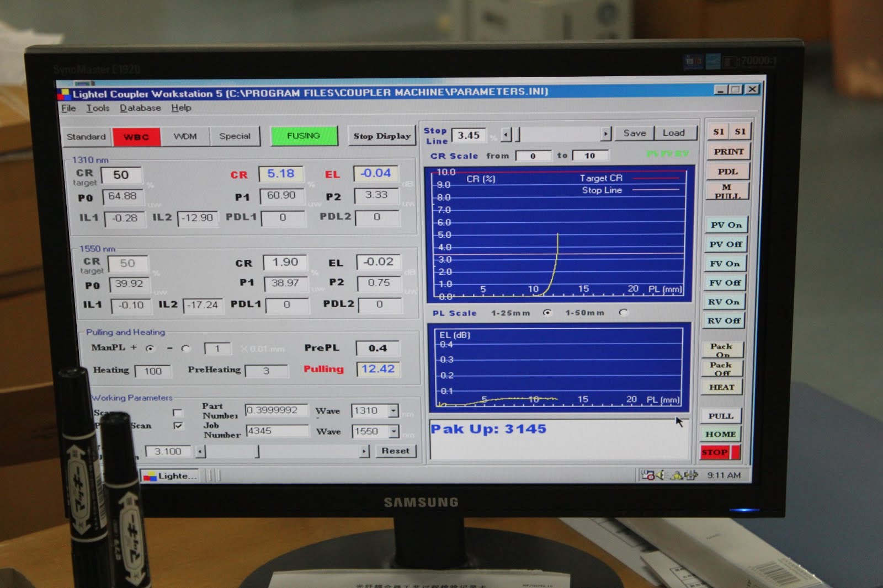This screenshot has height=588, width=883.
Task: Click the yellow triangle tray icon
Action: point(675,475)
